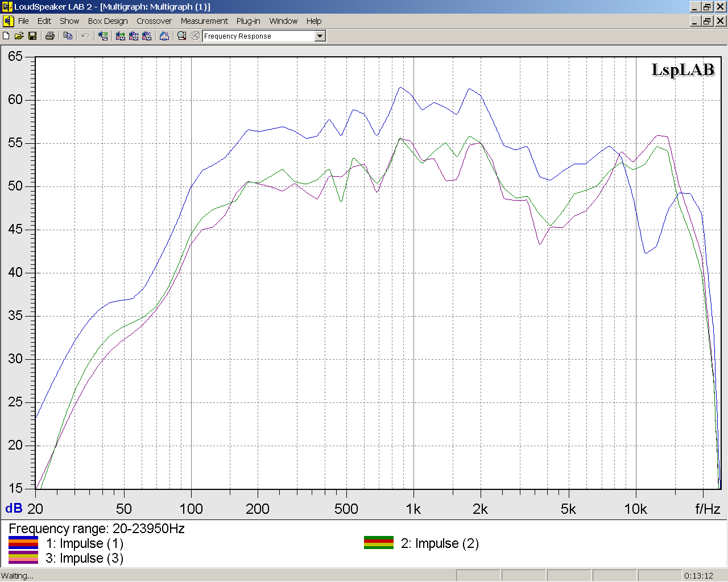Click the 0:13:12 timer in status bar
The width and height of the screenshot is (728, 582).
[698, 576]
